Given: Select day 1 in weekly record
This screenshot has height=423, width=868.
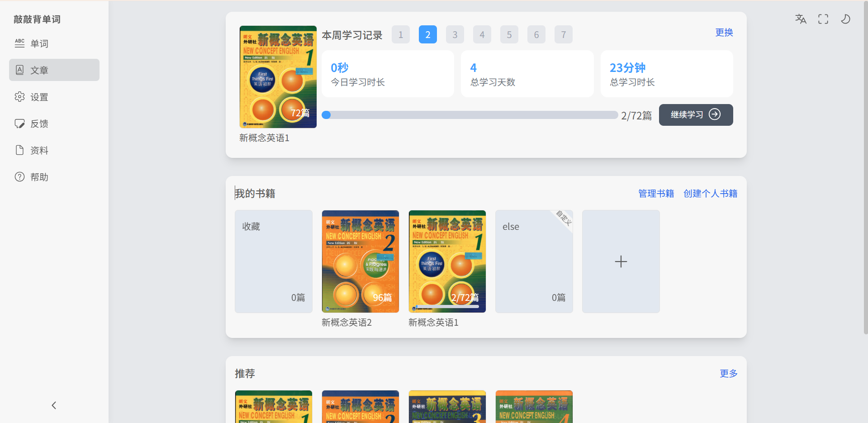Looking at the screenshot, I should pos(401,34).
